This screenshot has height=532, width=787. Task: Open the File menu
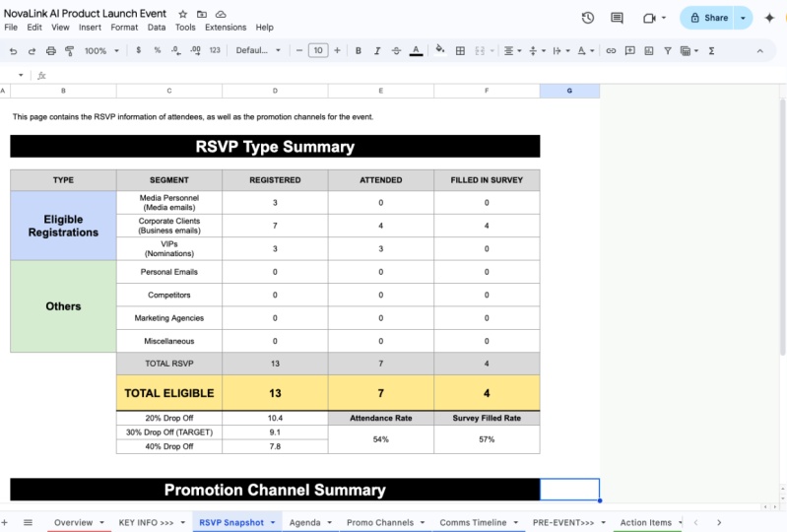click(11, 28)
